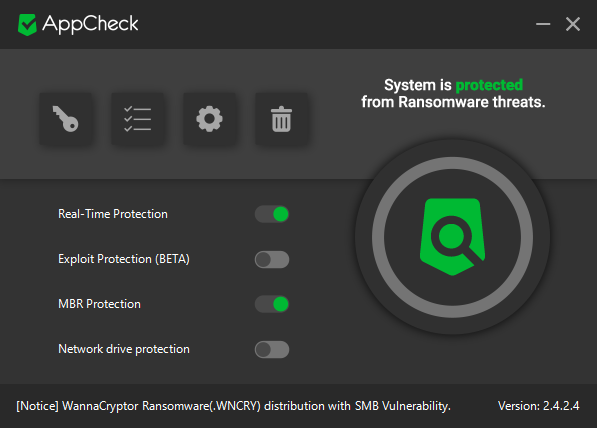Click the Real-Time Protection label

(x=113, y=214)
